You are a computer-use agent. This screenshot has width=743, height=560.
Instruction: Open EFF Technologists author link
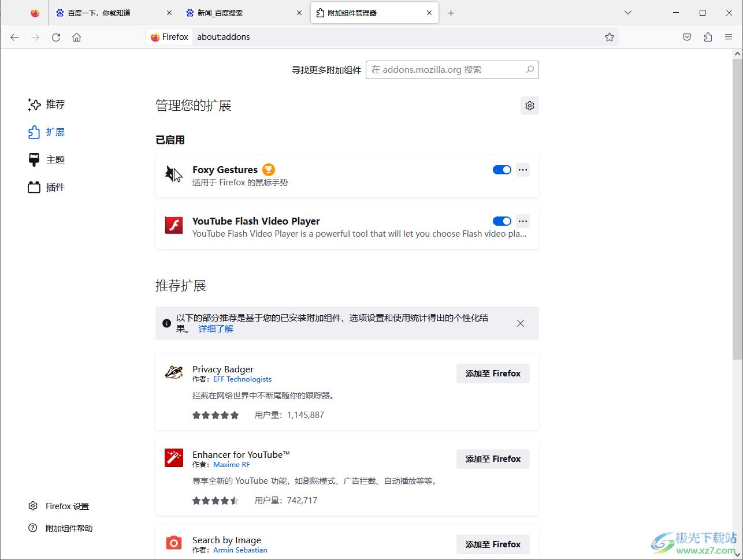(242, 379)
